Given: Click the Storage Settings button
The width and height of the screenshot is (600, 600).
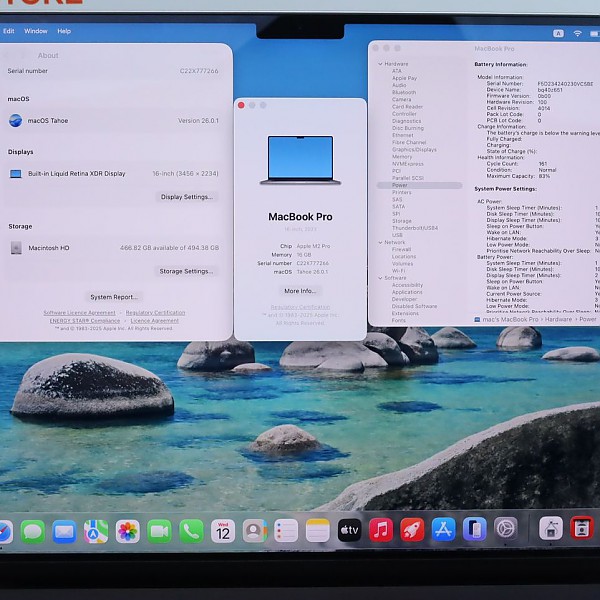Looking at the screenshot, I should tap(186, 271).
